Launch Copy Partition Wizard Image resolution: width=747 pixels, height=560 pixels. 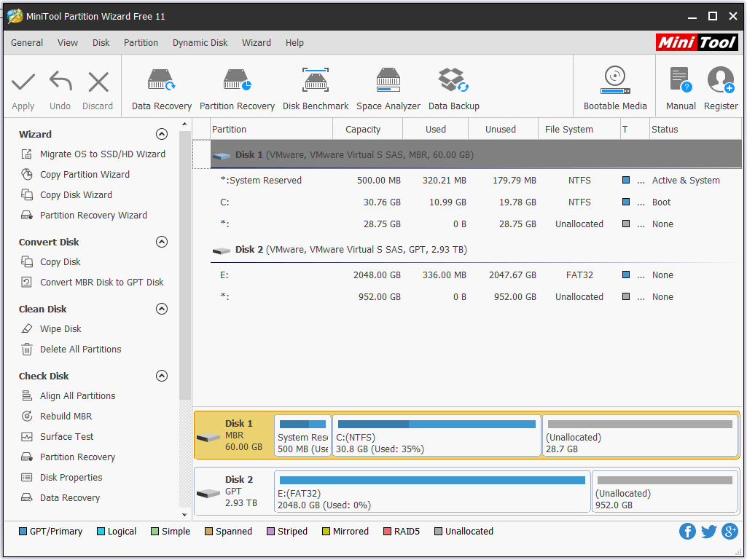point(75,175)
